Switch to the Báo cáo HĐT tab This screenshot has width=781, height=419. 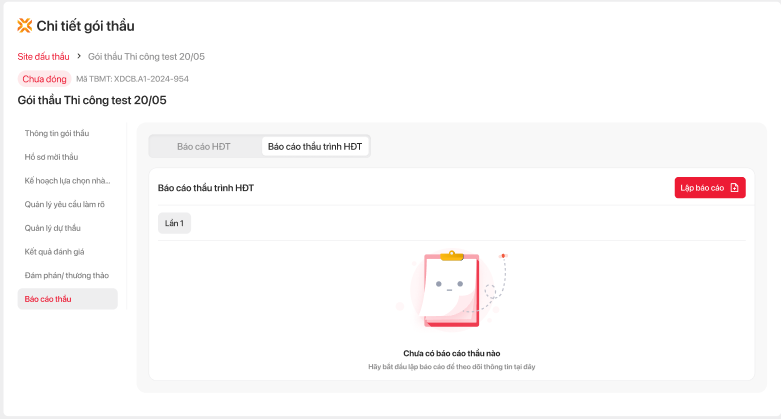click(204, 146)
